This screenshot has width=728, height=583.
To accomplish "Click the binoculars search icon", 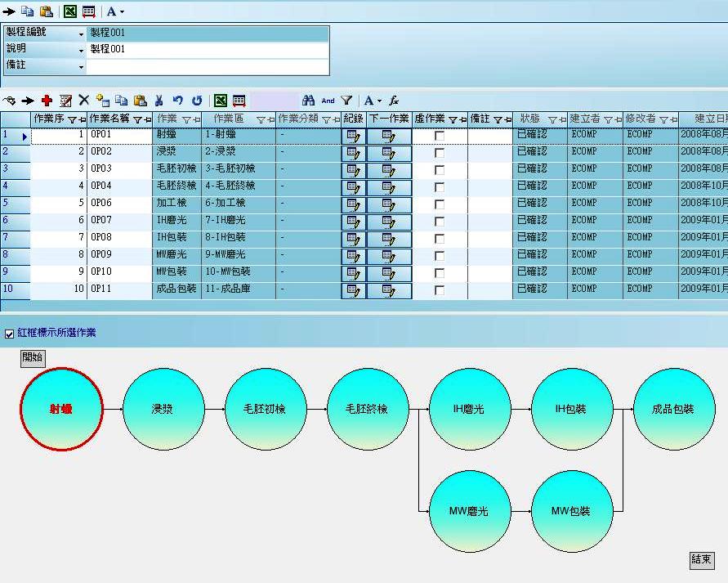I will click(x=308, y=101).
